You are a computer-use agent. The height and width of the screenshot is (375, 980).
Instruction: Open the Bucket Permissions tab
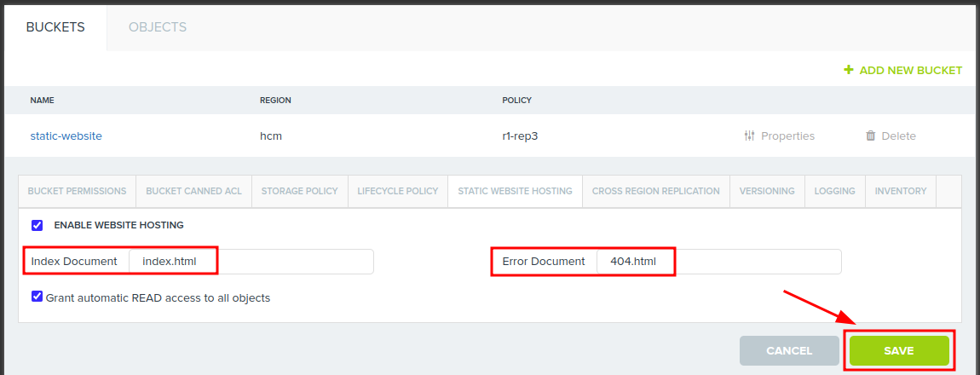77,191
